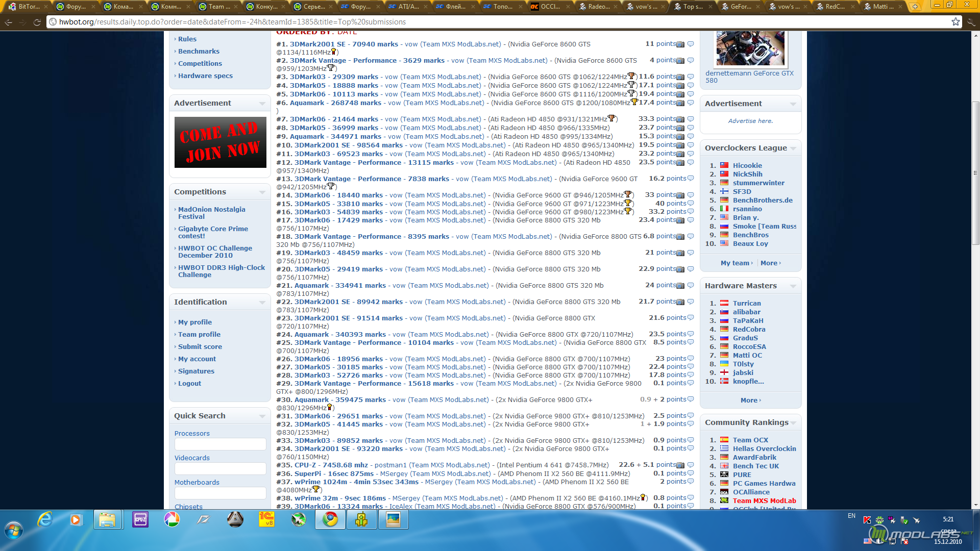Switch to the RedC... browser tab

click(835, 7)
